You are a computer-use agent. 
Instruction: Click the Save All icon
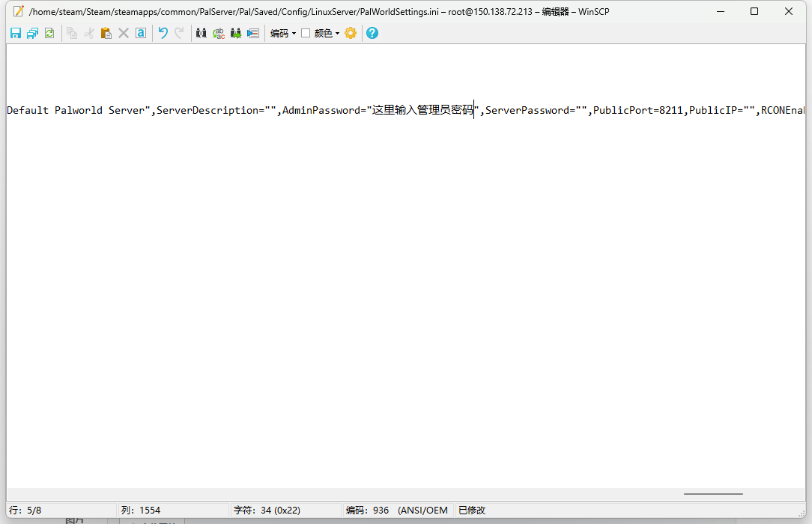[x=33, y=33]
